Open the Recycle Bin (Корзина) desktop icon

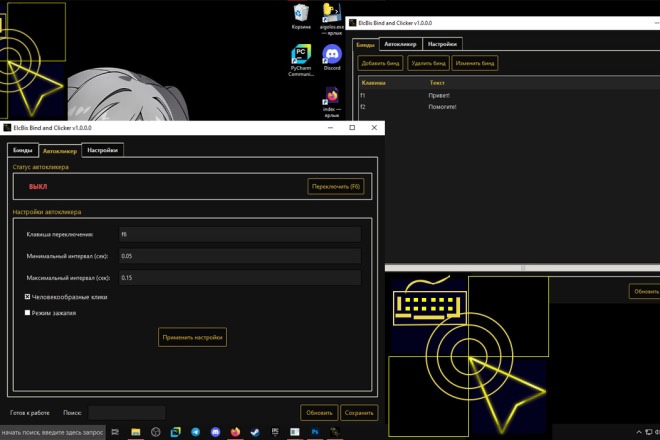coord(301,14)
